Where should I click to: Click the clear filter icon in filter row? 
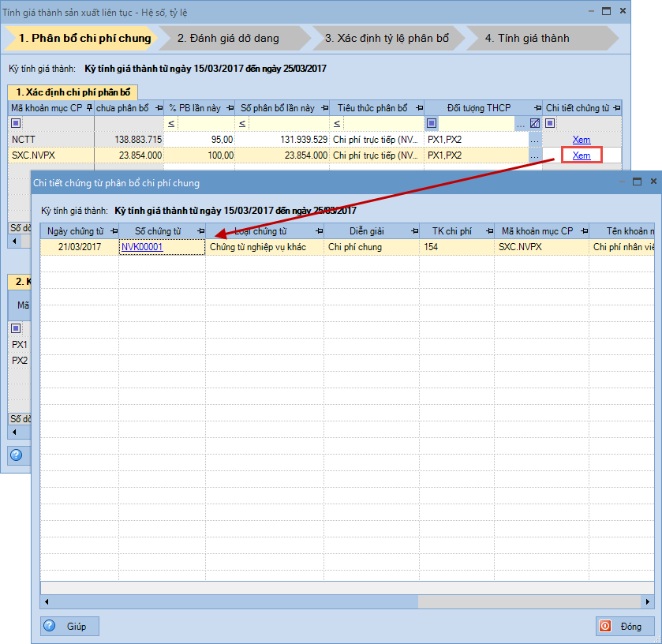coord(535,123)
